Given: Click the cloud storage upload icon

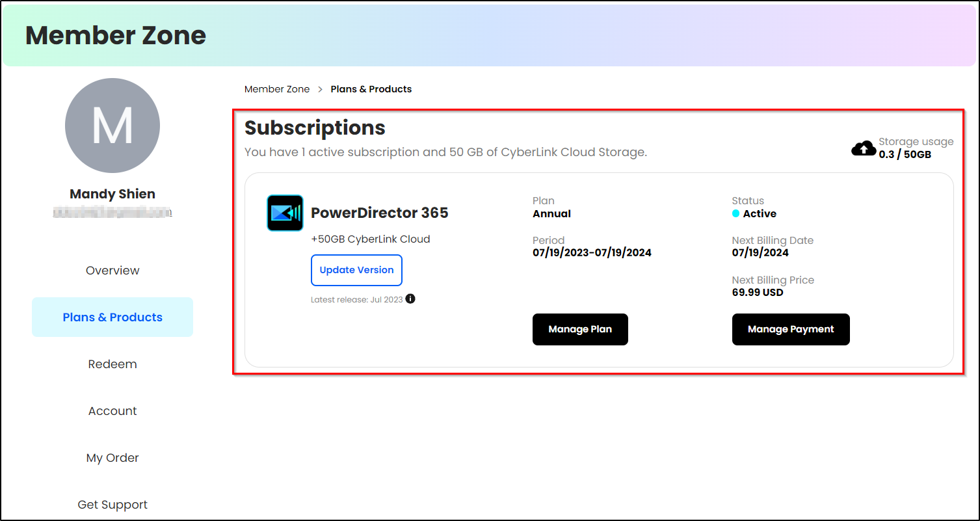Looking at the screenshot, I should coord(863,148).
